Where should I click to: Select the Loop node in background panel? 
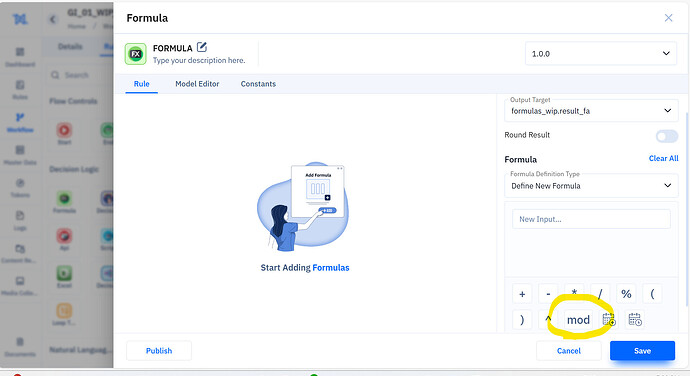64,314
